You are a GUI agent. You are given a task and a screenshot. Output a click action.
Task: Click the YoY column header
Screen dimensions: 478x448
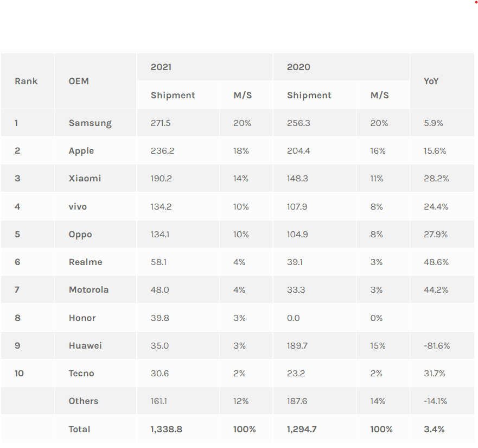tap(431, 81)
